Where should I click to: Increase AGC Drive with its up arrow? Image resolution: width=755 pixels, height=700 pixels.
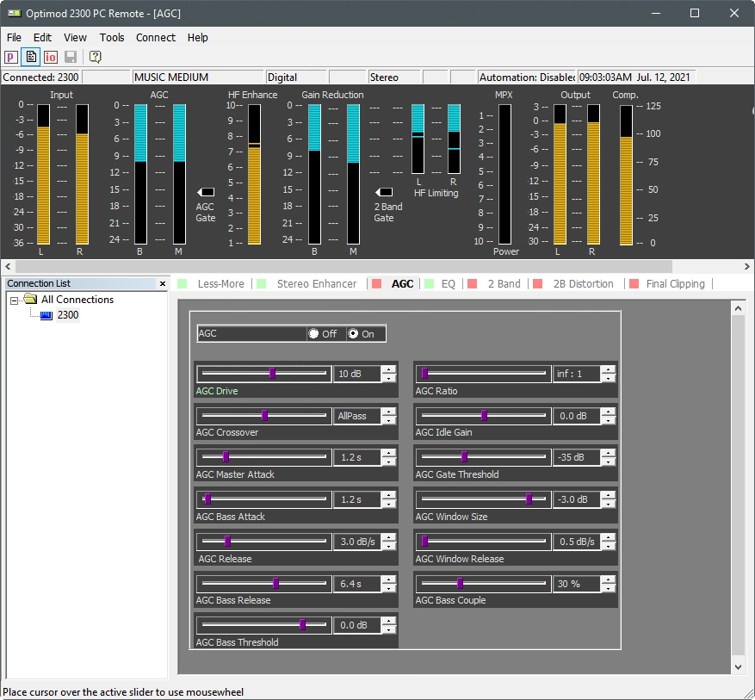click(388, 369)
